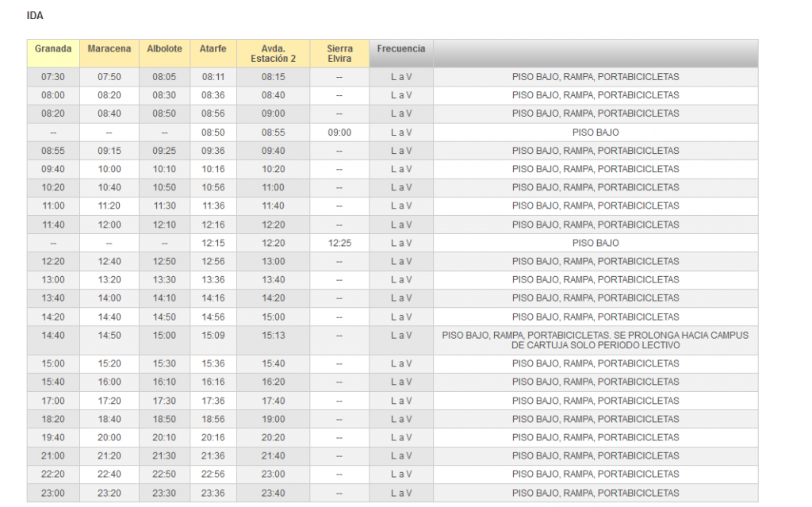Click the 09:00 Sierra Elvira arrival cell
812x507 pixels.
tap(339, 133)
